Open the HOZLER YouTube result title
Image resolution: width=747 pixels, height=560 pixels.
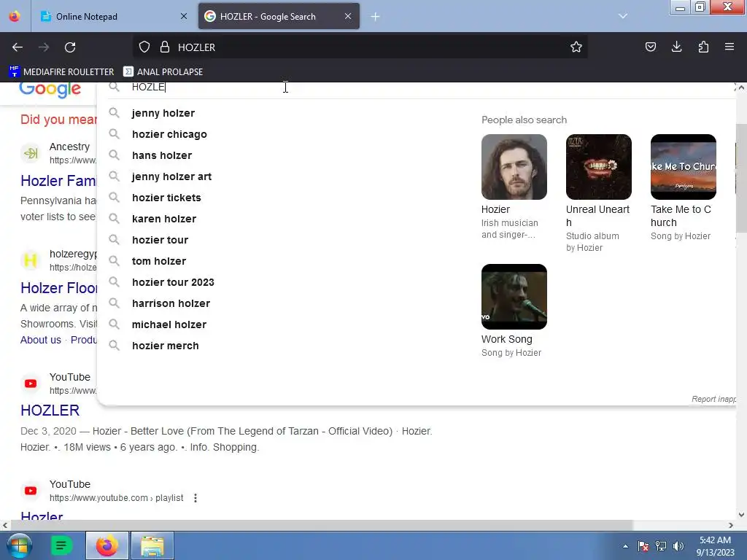pyautogui.click(x=50, y=411)
